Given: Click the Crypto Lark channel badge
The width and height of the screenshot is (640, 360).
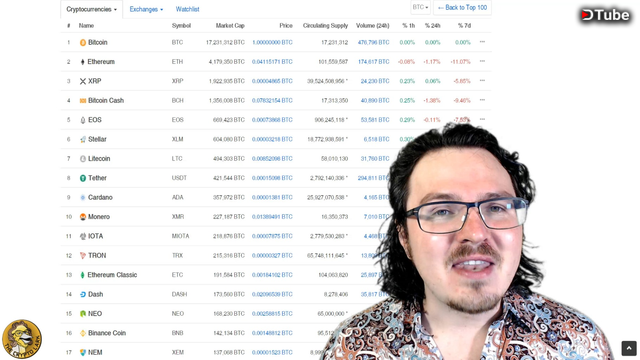Looking at the screenshot, I should pos(22,339).
